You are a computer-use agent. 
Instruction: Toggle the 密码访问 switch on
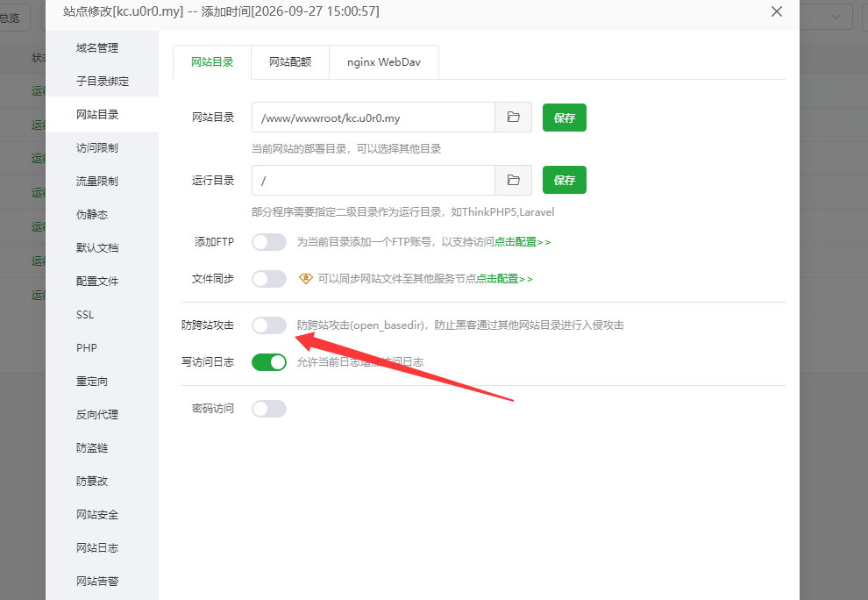[x=269, y=409]
